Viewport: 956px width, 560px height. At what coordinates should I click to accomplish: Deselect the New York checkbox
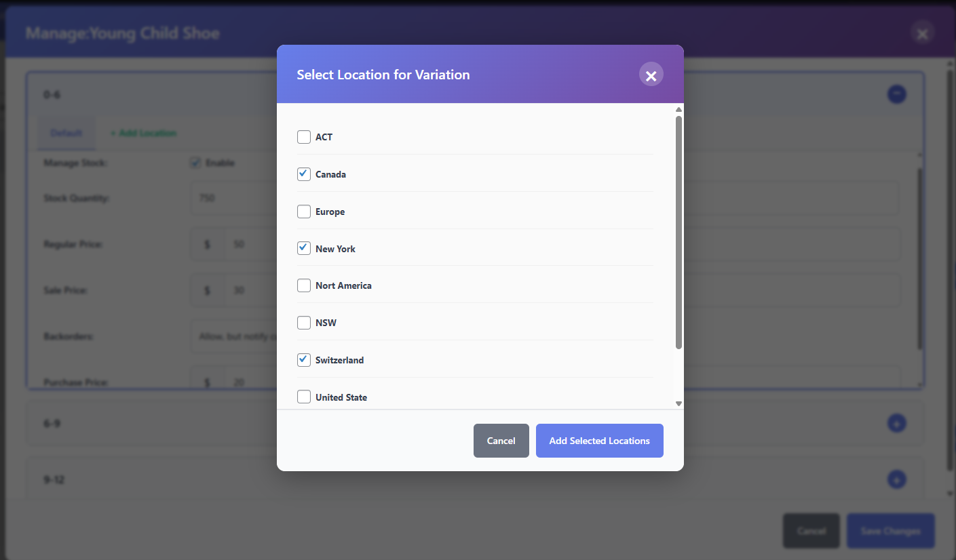[x=304, y=249]
